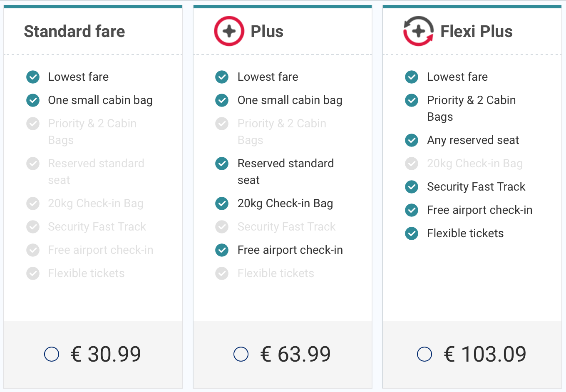Viewport: 566px width, 392px height.
Task: Click the Security Fast Track checkmark in Flexi Plus
Action: click(412, 187)
